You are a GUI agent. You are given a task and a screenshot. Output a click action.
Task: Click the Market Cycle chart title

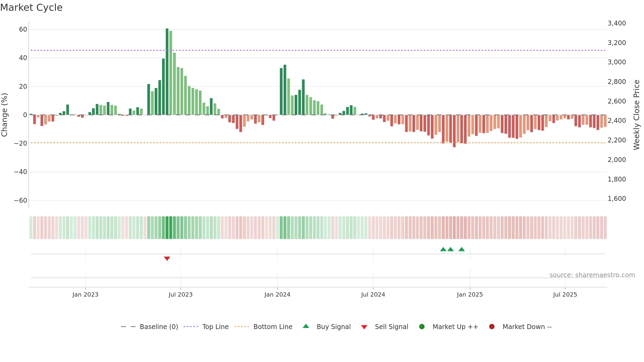click(31, 8)
